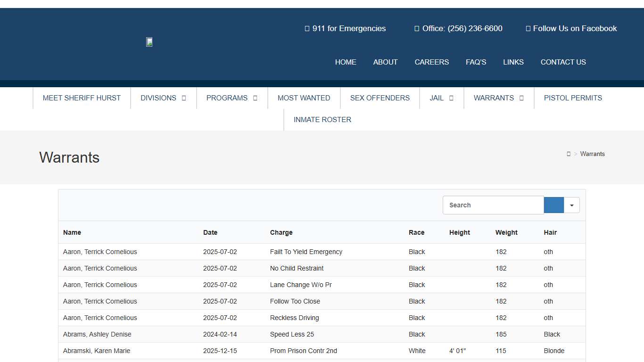Click the blue search submit button

coord(553,205)
